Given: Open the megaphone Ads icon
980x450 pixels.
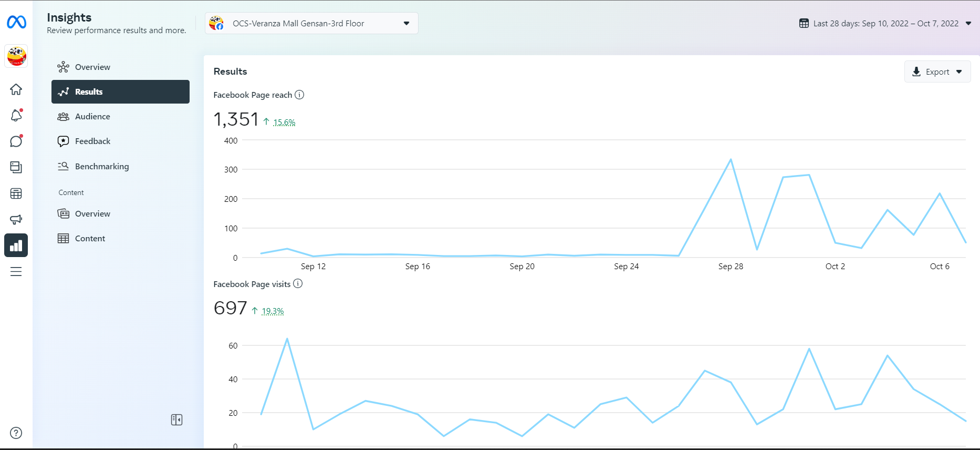Looking at the screenshot, I should [x=16, y=219].
